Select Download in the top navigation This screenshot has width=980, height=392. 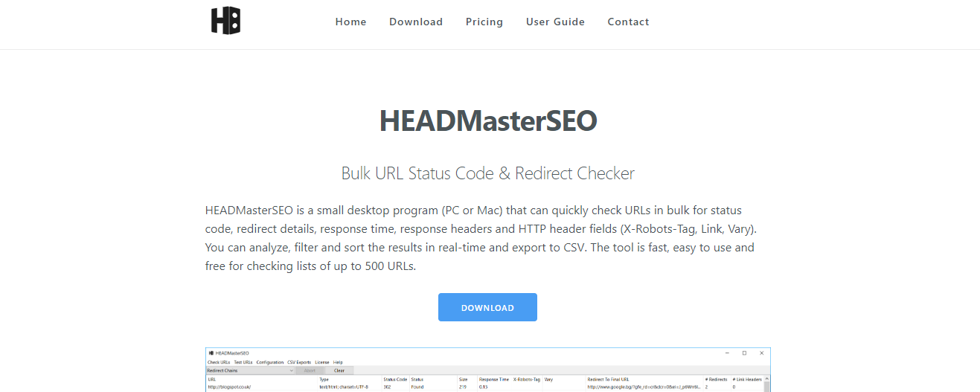[416, 22]
